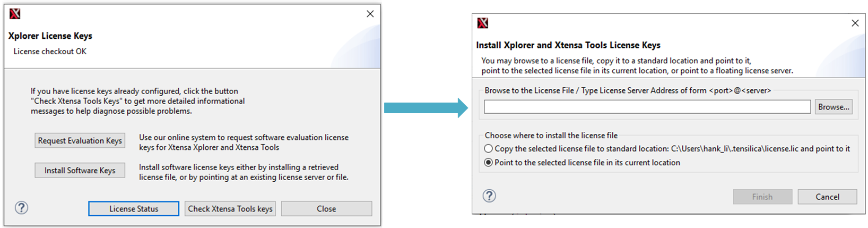
Task: Click the Request Evaluation Keys button
Action: tap(80, 141)
